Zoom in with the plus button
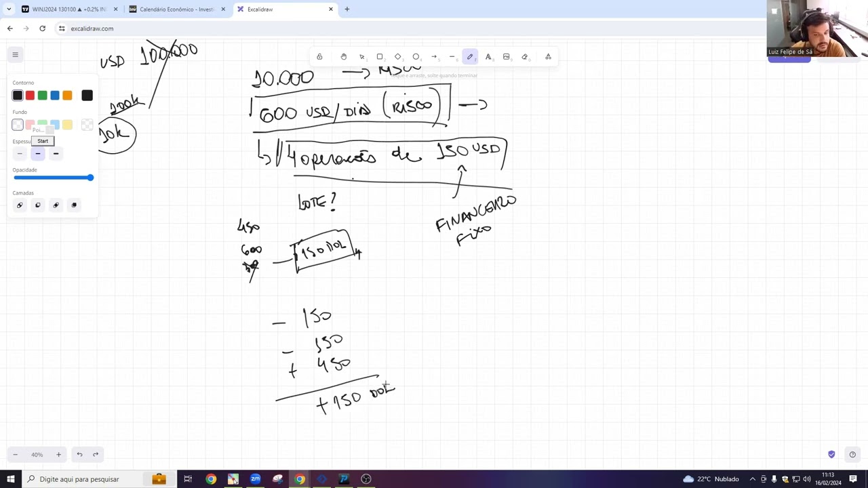This screenshot has width=868, height=488. (x=58, y=455)
